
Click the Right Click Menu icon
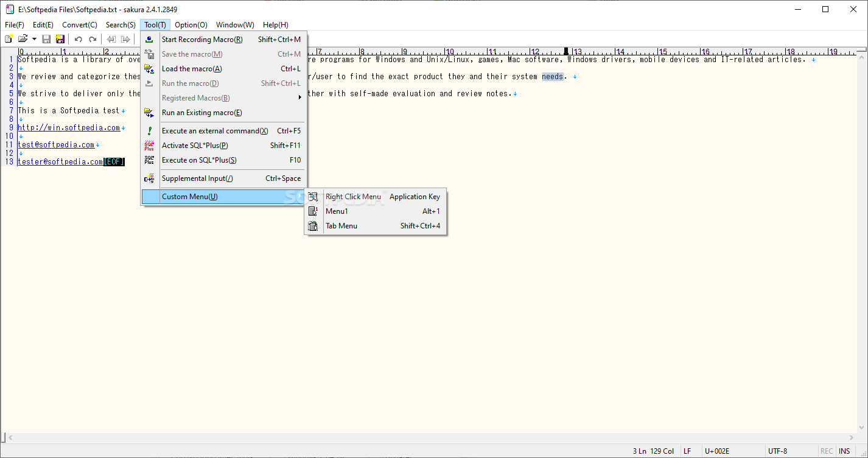pyautogui.click(x=313, y=197)
